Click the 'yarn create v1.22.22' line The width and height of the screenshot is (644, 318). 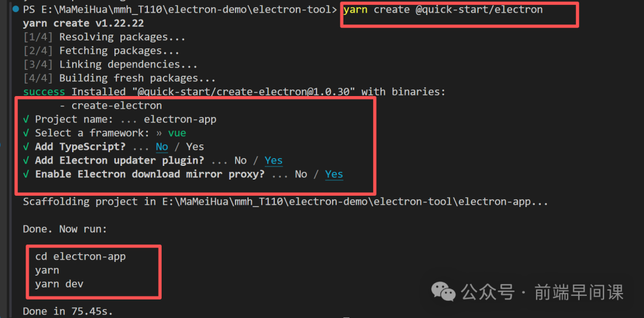[83, 23]
